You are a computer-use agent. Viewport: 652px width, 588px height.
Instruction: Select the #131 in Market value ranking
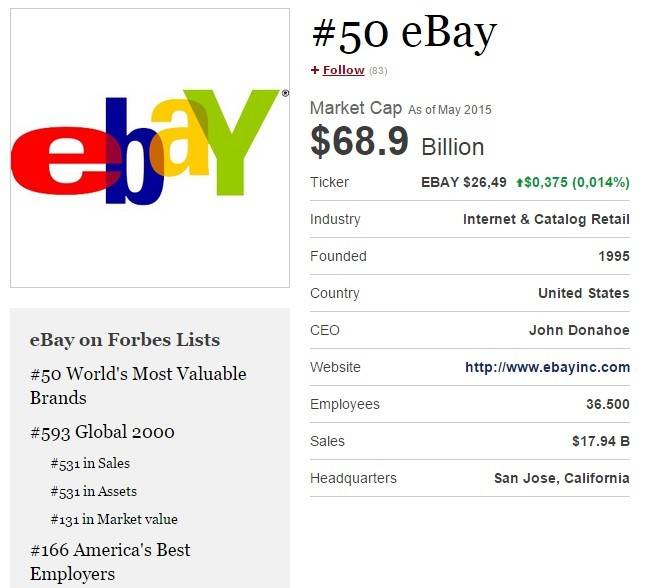tap(114, 519)
